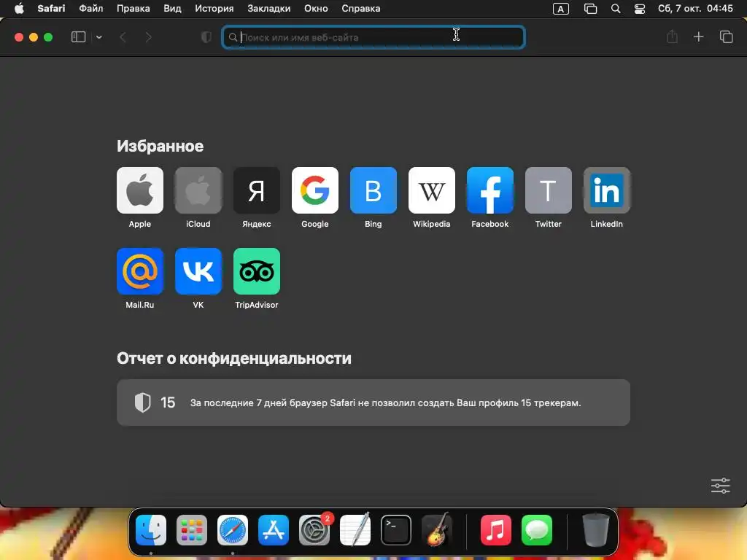Image resolution: width=747 pixels, height=560 pixels.
Task: Open the Закладки menu
Action: 268,9
